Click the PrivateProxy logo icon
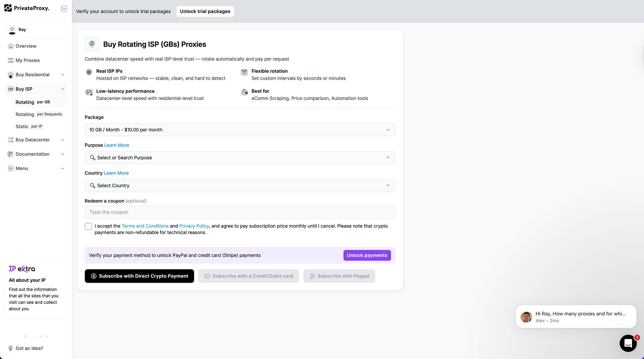 8,8
